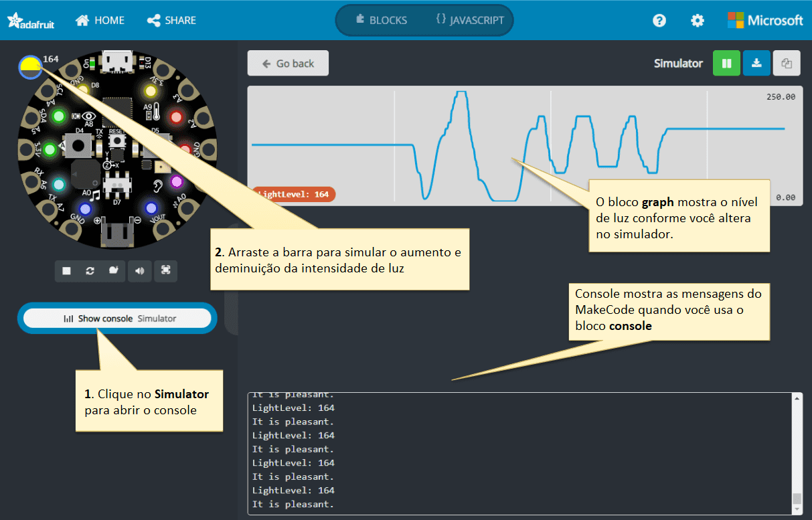812x520 pixels.
Task: Pause the console data stream
Action: click(x=726, y=64)
